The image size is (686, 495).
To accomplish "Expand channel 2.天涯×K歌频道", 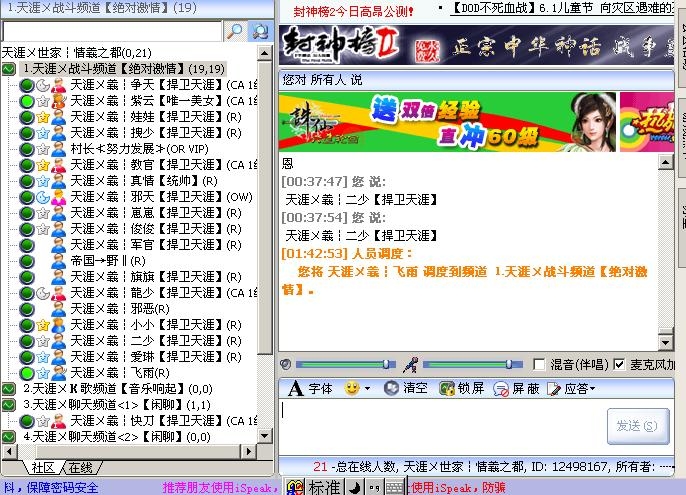I will (x=8, y=389).
